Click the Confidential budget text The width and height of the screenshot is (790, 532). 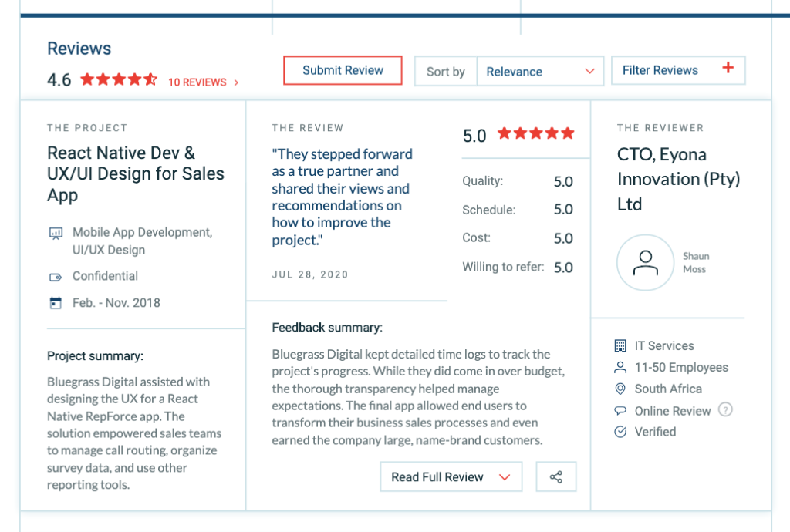click(105, 276)
